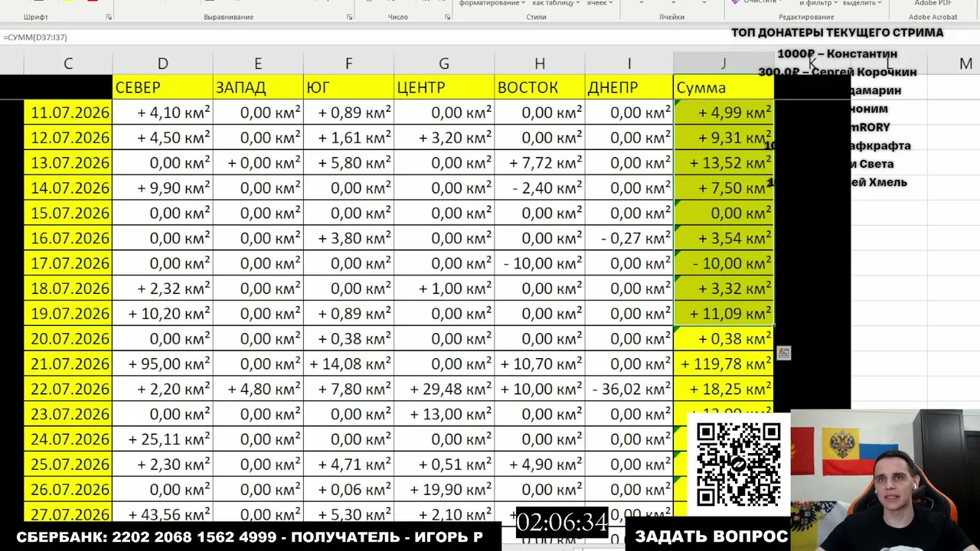Click the ДНЕПР header cell
980x551 pixels.
629,87
